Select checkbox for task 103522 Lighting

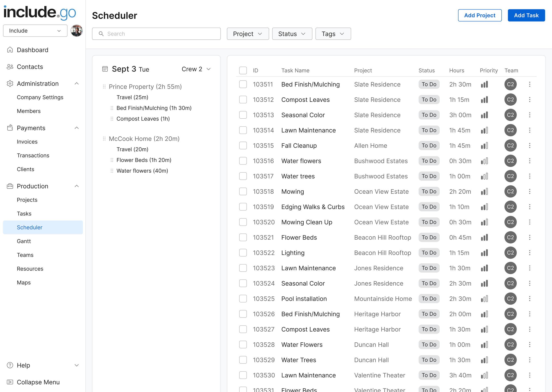coord(243,253)
